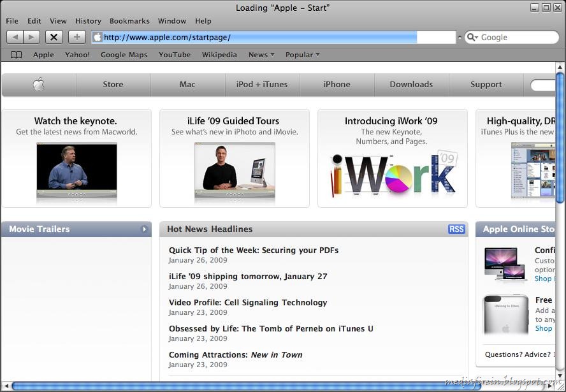
Task: Open the News dropdown in the bookmarks bar
Action: pyautogui.click(x=260, y=54)
